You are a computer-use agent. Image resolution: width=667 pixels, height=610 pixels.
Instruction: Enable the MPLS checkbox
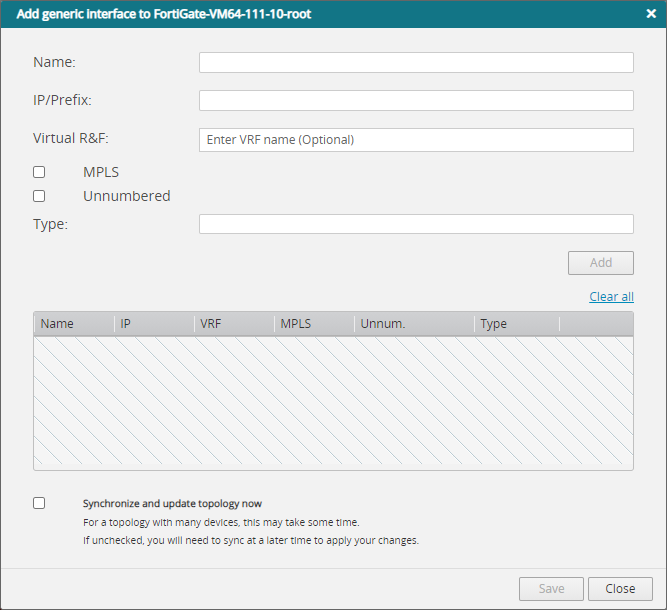coord(39,172)
